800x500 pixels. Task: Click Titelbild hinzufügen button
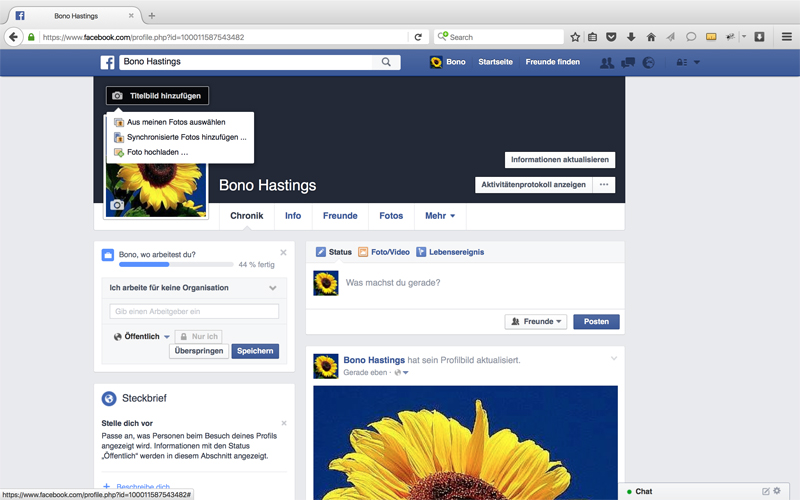pyautogui.click(x=157, y=95)
